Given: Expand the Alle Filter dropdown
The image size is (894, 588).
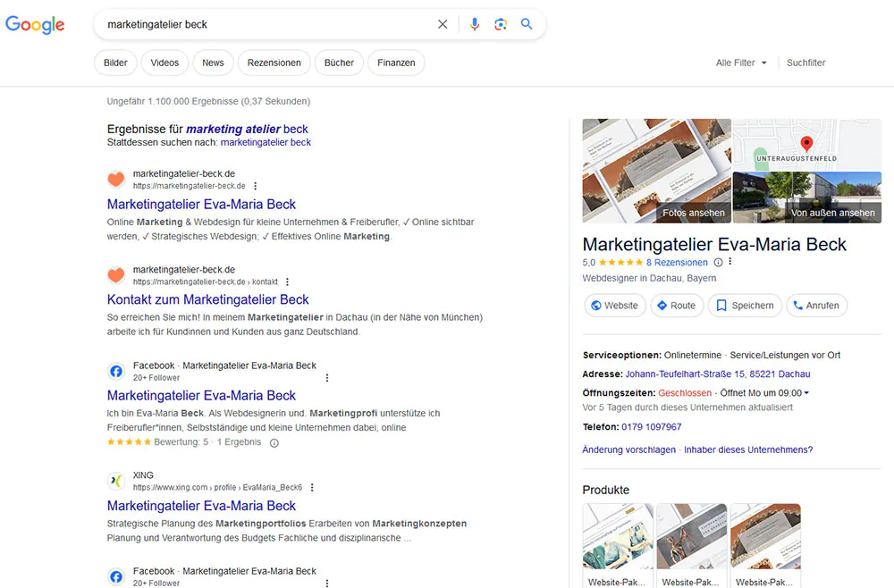Looking at the screenshot, I should [741, 63].
